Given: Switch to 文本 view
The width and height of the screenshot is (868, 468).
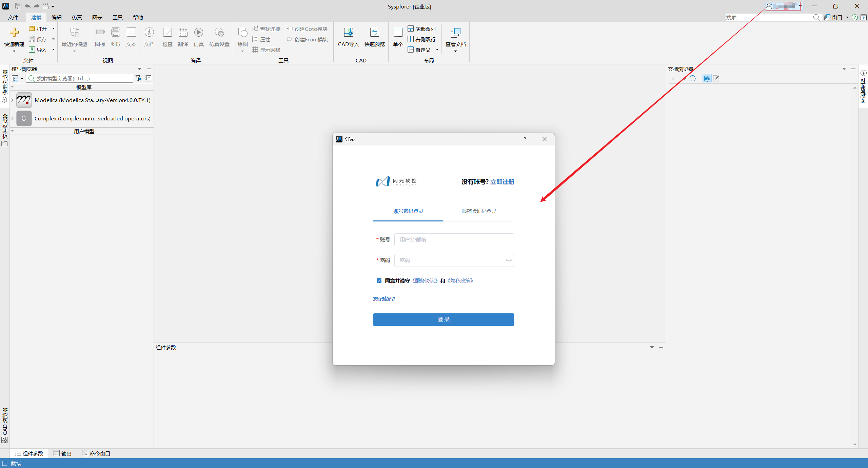Looking at the screenshot, I should (x=131, y=37).
